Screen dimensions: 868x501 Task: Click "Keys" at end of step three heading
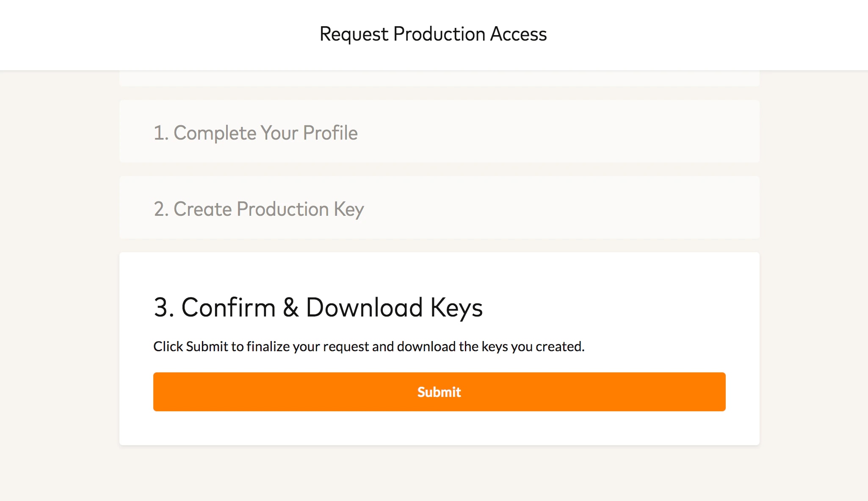[456, 308]
